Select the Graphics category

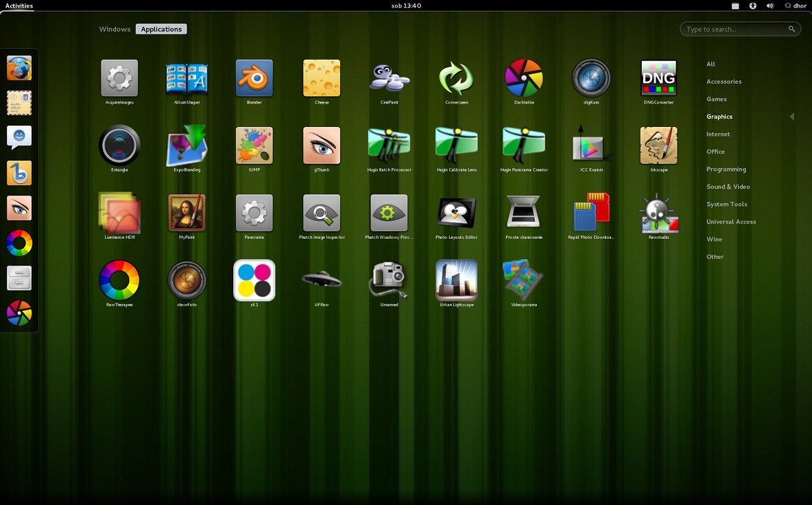coord(719,117)
